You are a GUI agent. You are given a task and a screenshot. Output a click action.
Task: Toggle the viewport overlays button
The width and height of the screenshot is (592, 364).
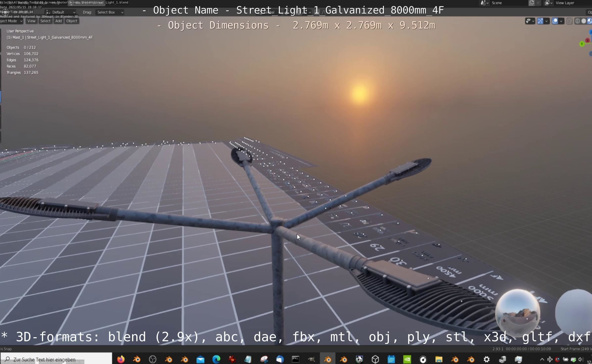coord(555,21)
